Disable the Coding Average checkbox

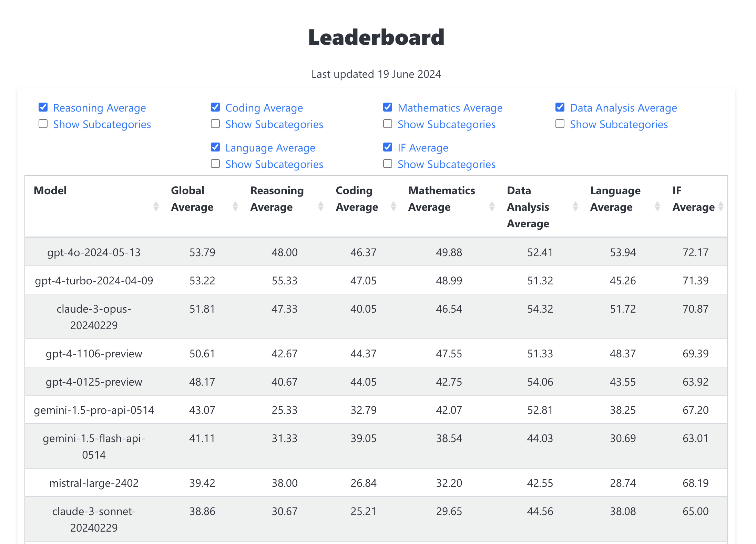215,107
